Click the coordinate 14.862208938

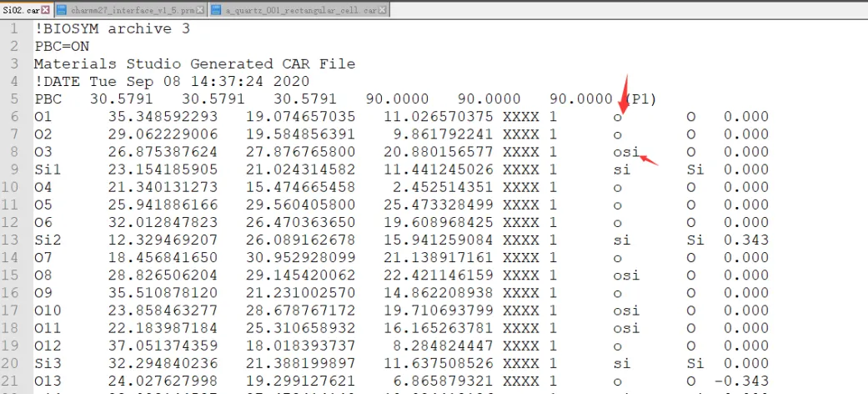(437, 294)
